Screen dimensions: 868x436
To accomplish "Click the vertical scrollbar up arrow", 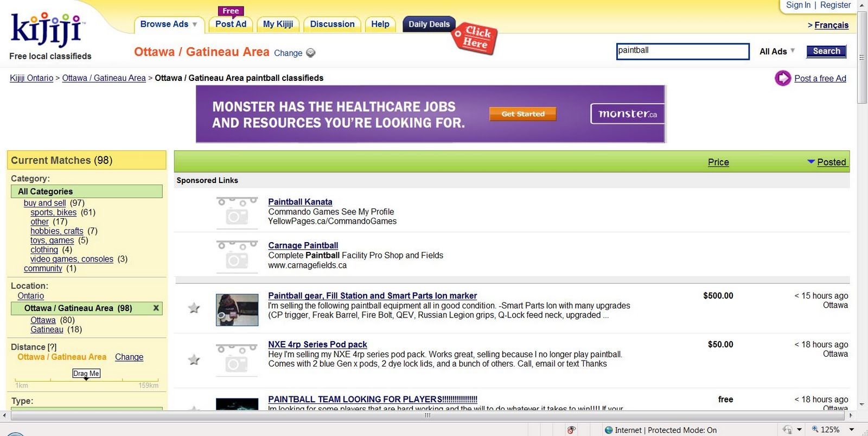I will click(861, 5).
